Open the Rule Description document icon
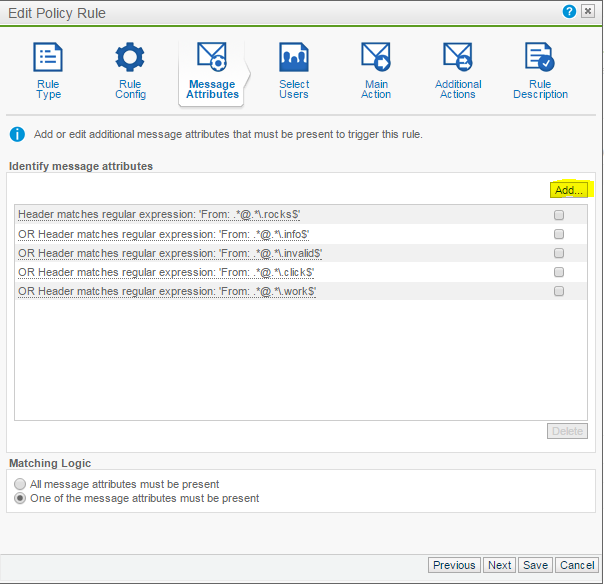This screenshot has height=584, width=604. point(540,58)
